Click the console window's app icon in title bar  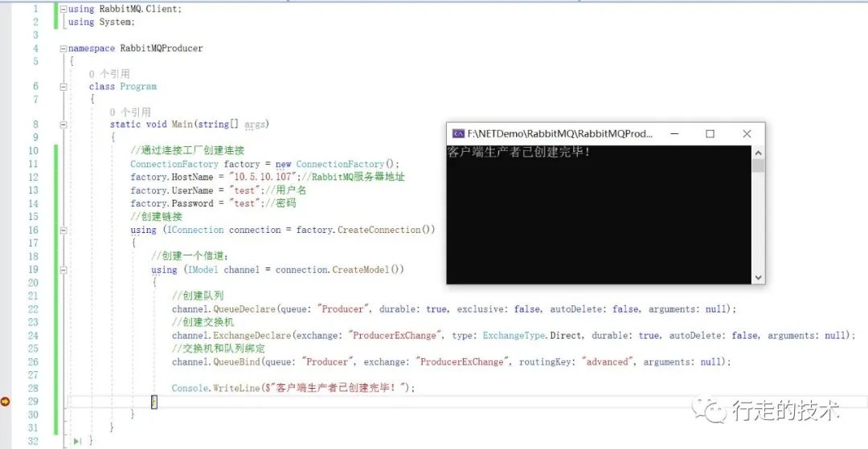point(458,134)
